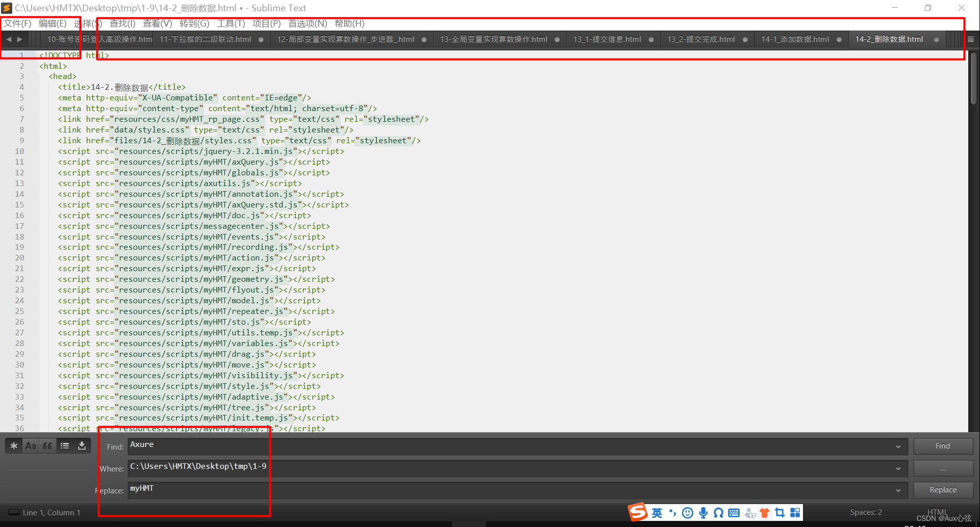980x527 pixels.
Task: Click the <title>14-2.删除数据</title> line
Action: [x=121, y=87]
